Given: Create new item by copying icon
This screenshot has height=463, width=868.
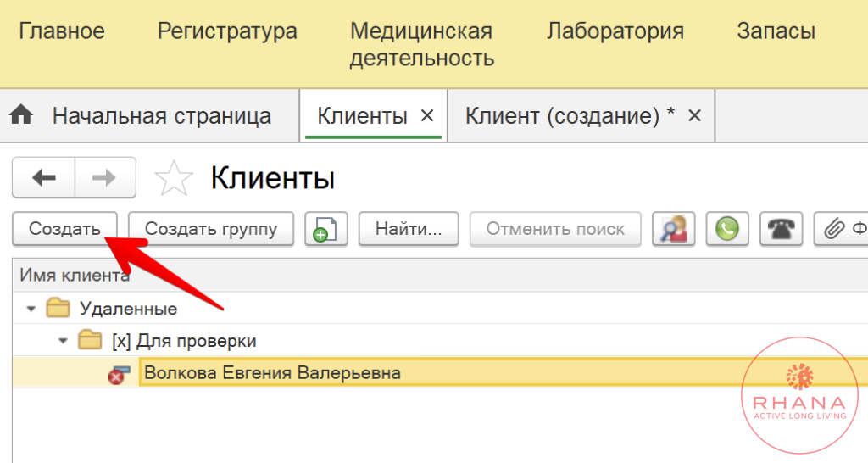Looking at the screenshot, I should point(326,229).
